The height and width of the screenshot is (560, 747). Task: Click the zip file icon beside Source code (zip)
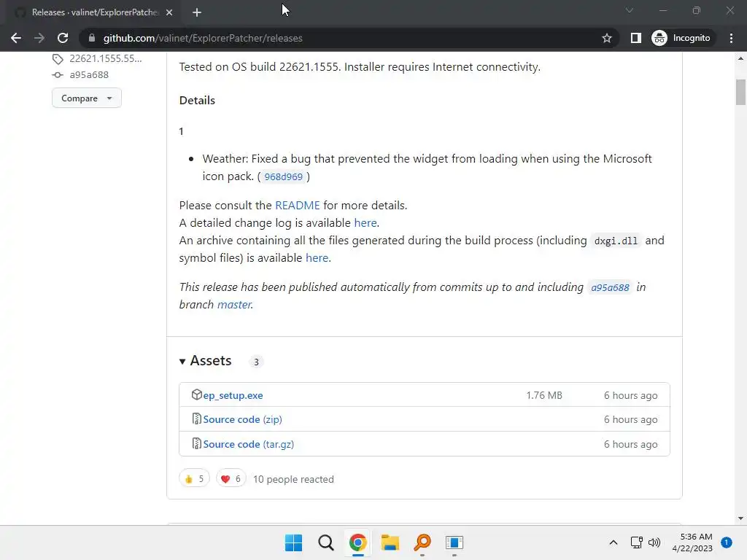pos(197,419)
